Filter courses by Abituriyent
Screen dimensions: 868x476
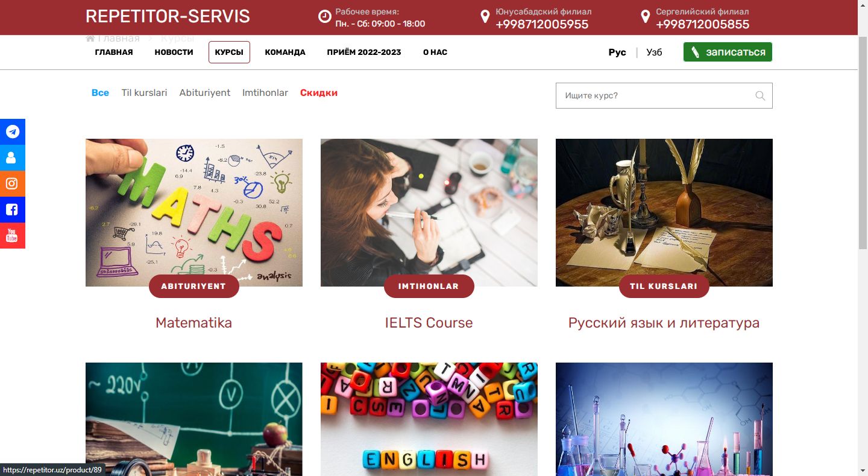click(205, 93)
